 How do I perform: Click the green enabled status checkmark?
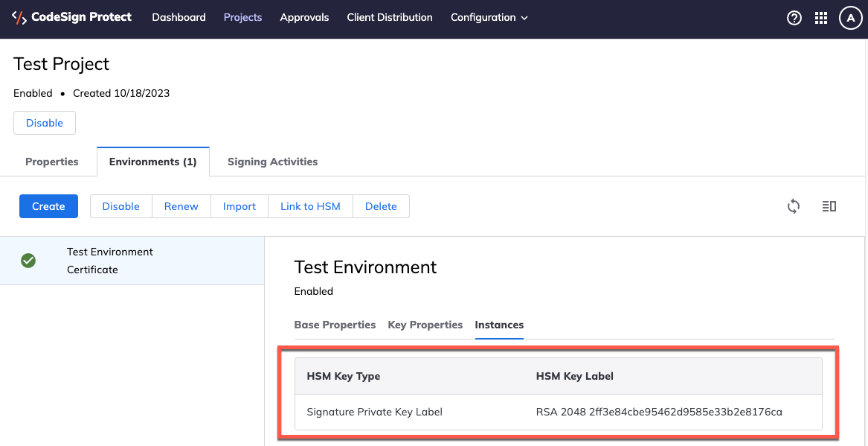pyautogui.click(x=28, y=261)
